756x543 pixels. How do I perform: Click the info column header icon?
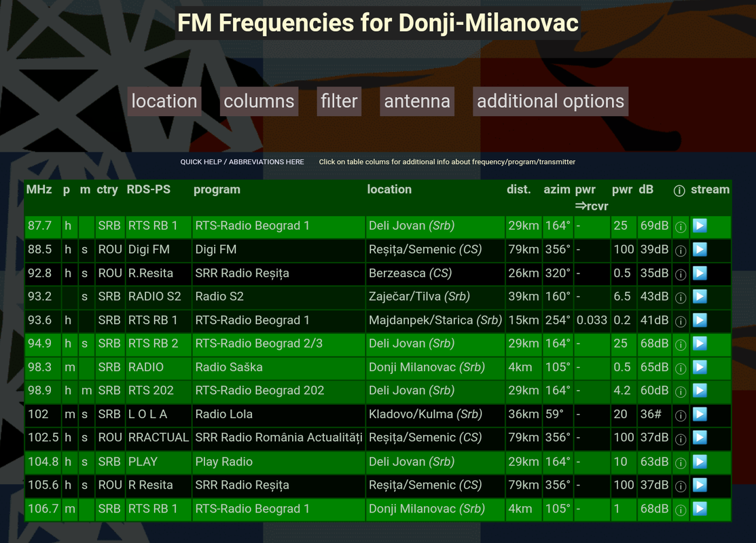[679, 191]
